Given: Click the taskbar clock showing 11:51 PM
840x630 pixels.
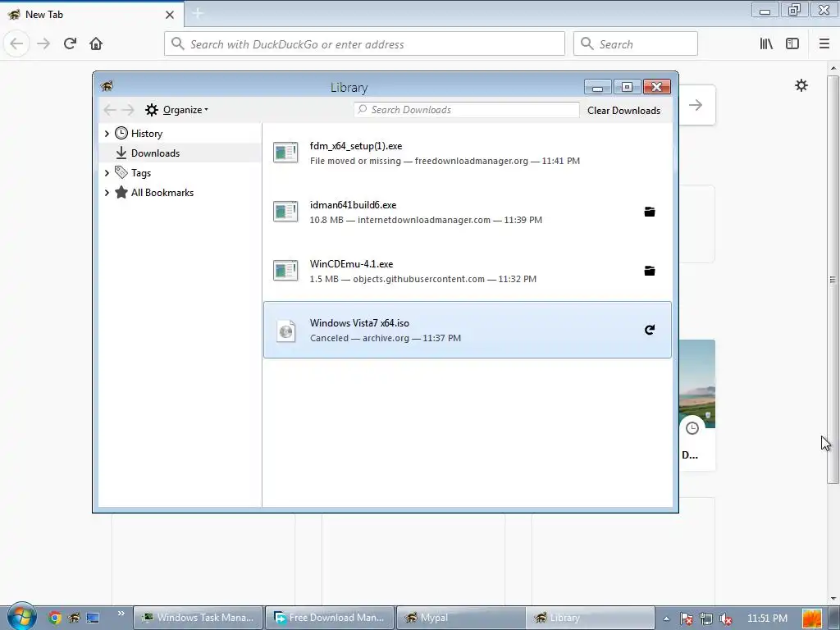Looking at the screenshot, I should [x=767, y=619].
